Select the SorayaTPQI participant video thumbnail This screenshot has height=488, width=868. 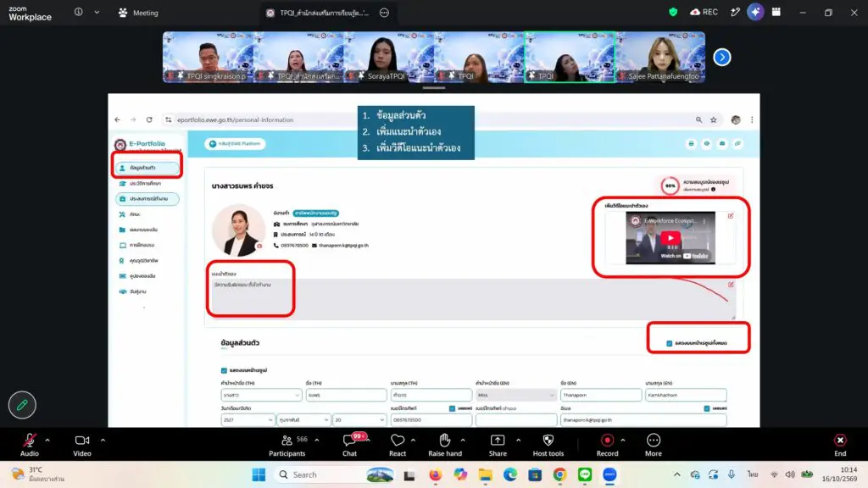[x=388, y=57]
